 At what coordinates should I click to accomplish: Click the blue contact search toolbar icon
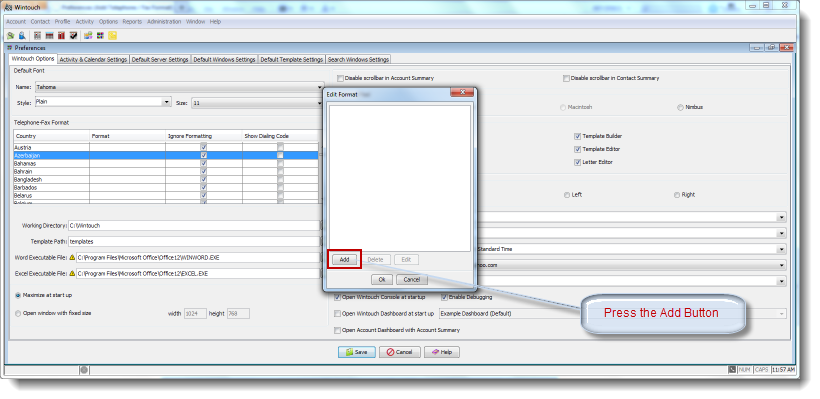pos(22,36)
